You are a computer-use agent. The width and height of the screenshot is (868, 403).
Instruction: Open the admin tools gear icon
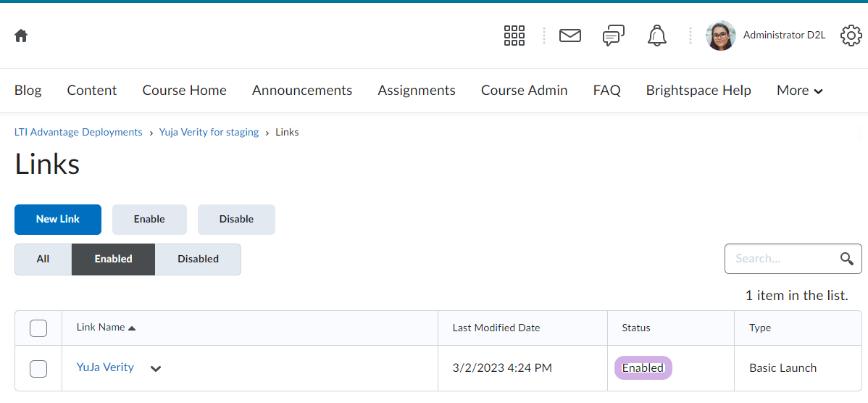(851, 36)
